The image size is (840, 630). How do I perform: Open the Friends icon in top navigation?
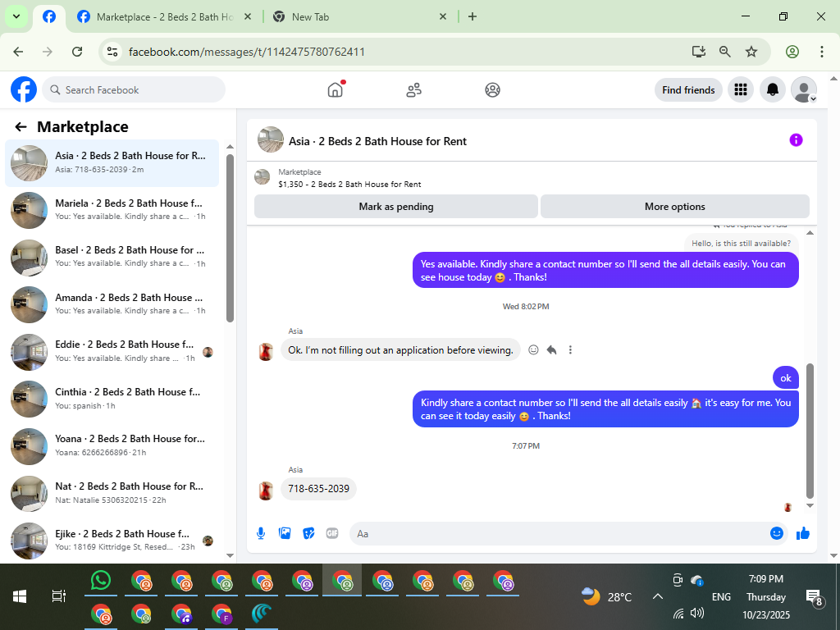[x=413, y=89]
